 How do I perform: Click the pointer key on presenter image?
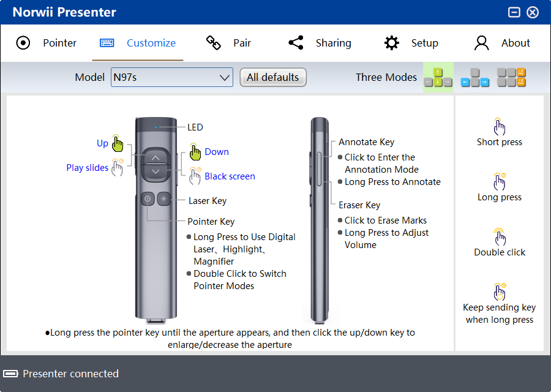148,199
